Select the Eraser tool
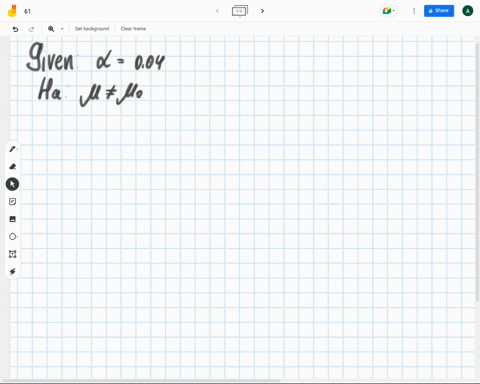The height and width of the screenshot is (384, 480). point(12,166)
